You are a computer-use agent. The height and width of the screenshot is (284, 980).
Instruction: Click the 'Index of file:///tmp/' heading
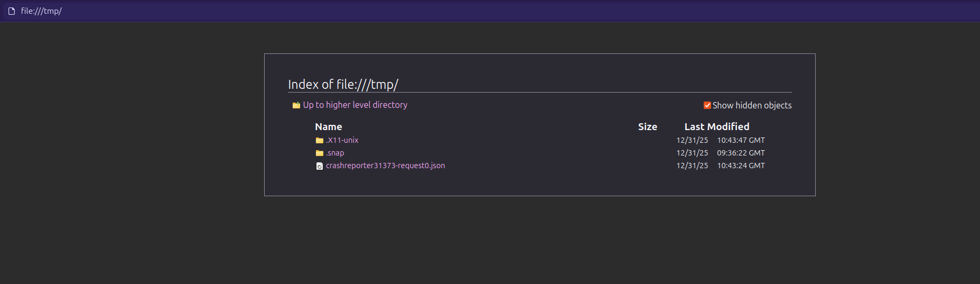pos(343,85)
